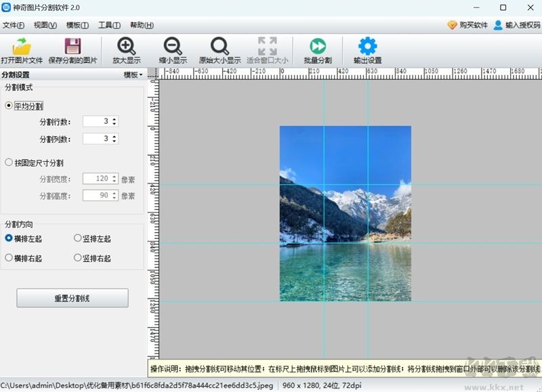Click the Open Image File (打开图片文件) icon

point(22,46)
